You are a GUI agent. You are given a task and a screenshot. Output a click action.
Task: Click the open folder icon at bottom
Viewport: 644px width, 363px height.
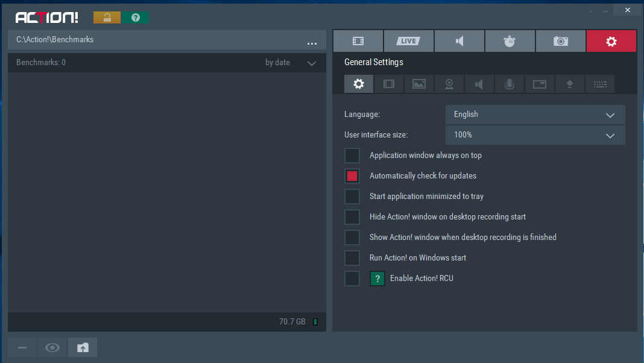[x=83, y=347]
